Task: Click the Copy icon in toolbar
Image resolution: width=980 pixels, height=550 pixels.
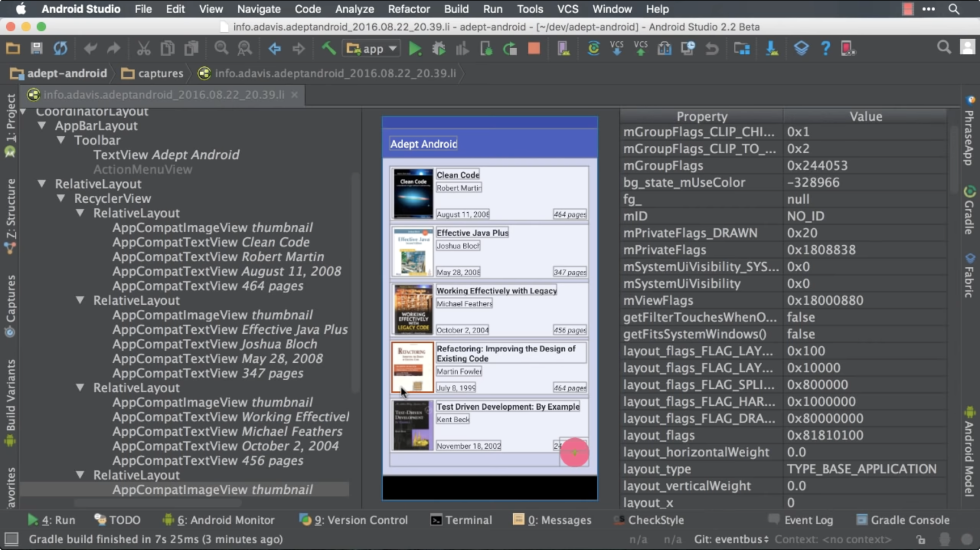Action: [x=167, y=48]
